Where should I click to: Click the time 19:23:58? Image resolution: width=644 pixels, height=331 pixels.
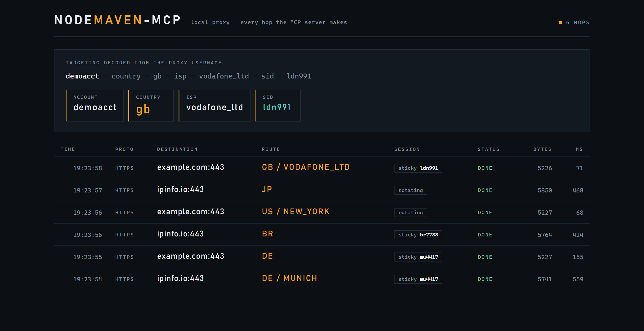pyautogui.click(x=88, y=168)
